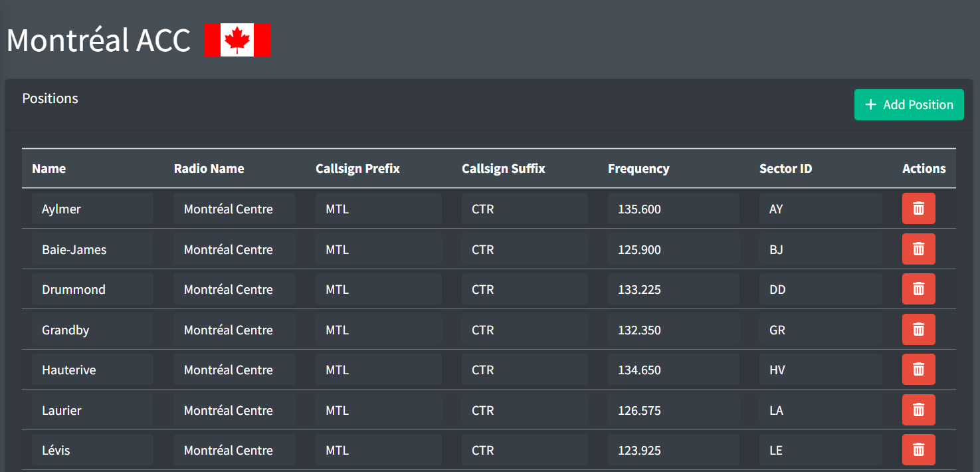Click the Sector ID field containing DD
Screen dimensions: 980x472
click(x=821, y=289)
